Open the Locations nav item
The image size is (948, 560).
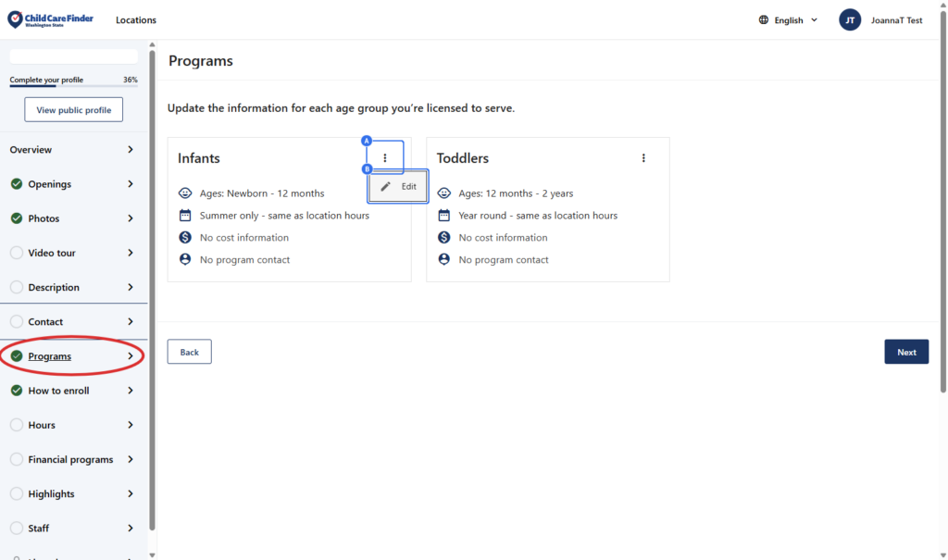click(x=136, y=20)
